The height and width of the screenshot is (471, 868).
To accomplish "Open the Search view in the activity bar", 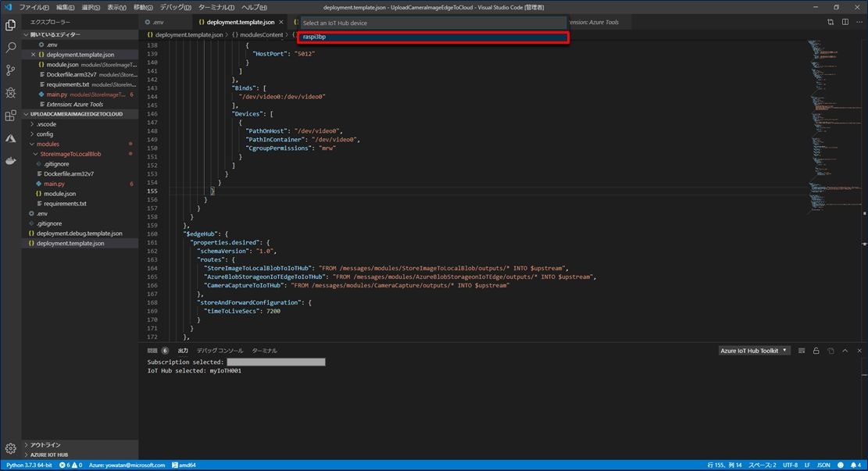I will [10, 47].
